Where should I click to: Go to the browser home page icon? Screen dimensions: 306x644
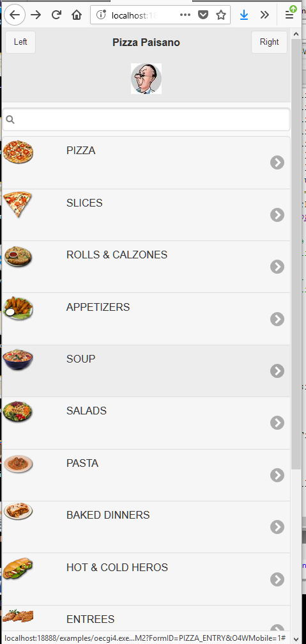pyautogui.click(x=76, y=15)
